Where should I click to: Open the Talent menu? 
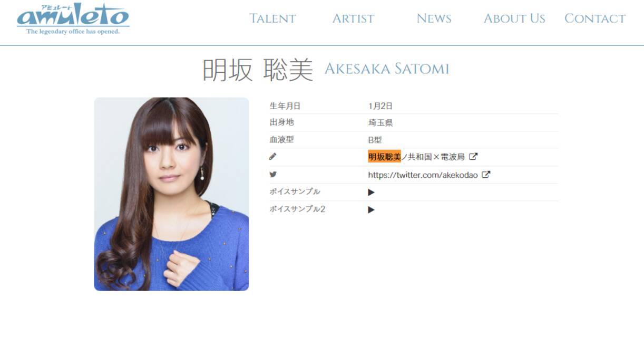click(272, 18)
